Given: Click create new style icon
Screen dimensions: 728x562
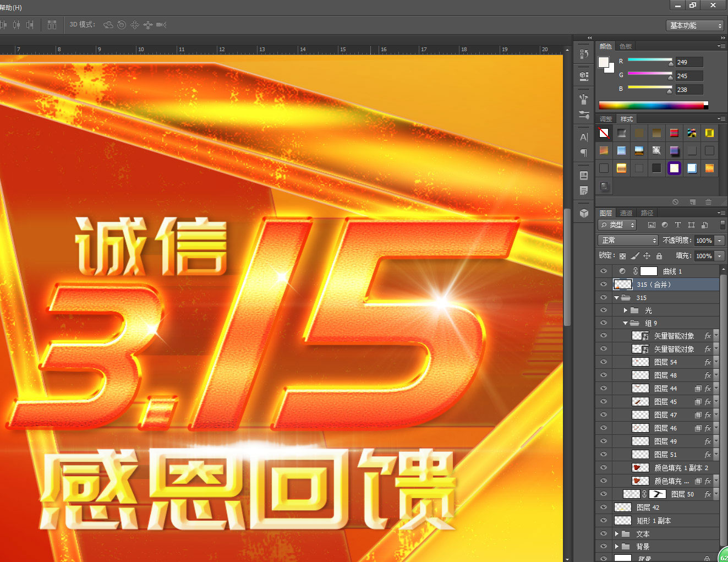Looking at the screenshot, I should coord(693,202).
